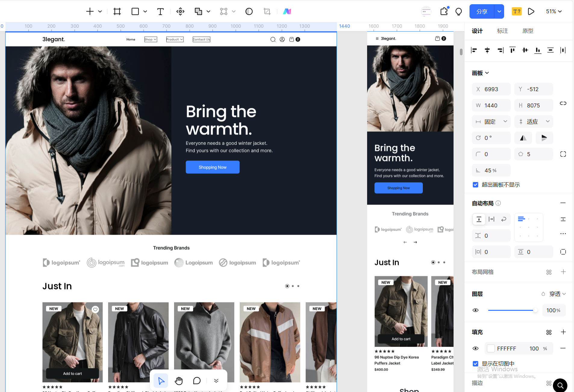Set auto layout direction to vertical

pyautogui.click(x=479, y=219)
